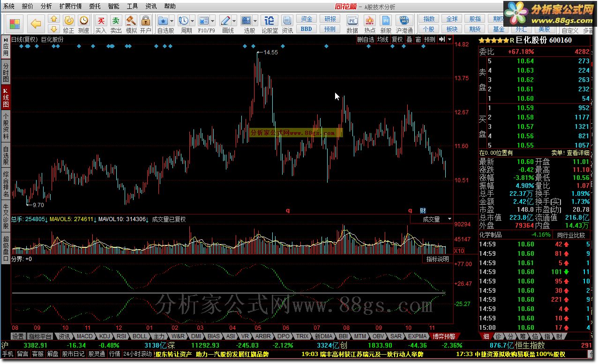Go back using the left arrow button
This screenshot has width=598, height=364.
click(x=36, y=23)
